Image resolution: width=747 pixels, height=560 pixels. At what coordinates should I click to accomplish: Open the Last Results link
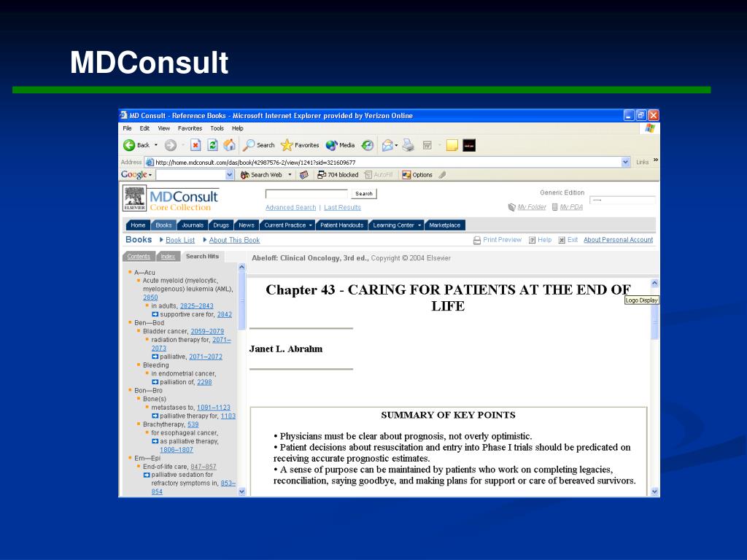click(343, 208)
